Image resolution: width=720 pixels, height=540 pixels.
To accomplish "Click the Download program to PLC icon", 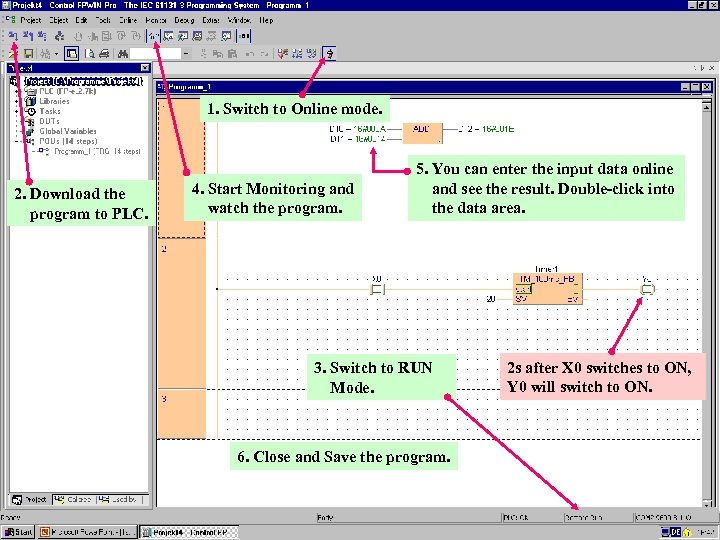I will [x=13, y=36].
